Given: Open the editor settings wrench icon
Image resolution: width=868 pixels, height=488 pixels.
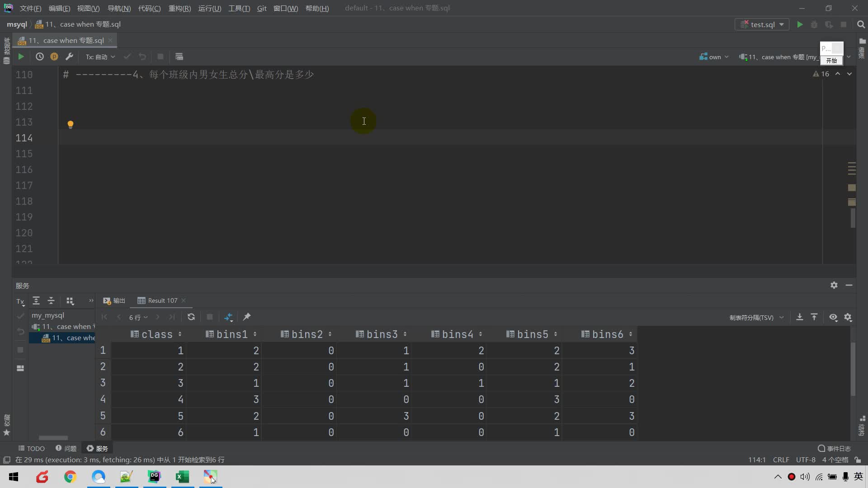Looking at the screenshot, I should click(69, 56).
